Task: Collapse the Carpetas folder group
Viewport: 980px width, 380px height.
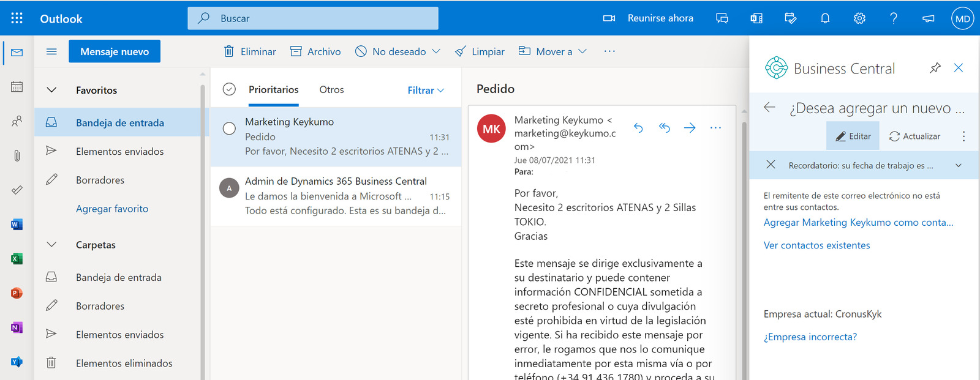Action: [52, 245]
